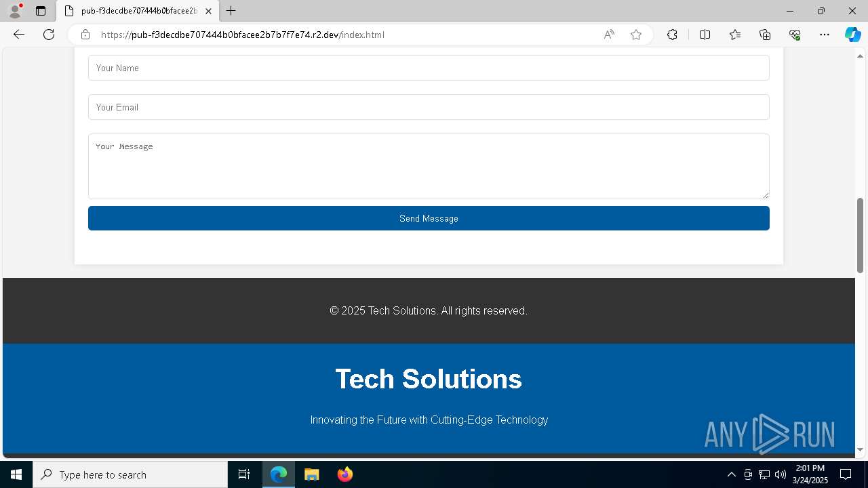Focus the Your Email field
The height and width of the screenshot is (488, 868).
[x=429, y=107]
